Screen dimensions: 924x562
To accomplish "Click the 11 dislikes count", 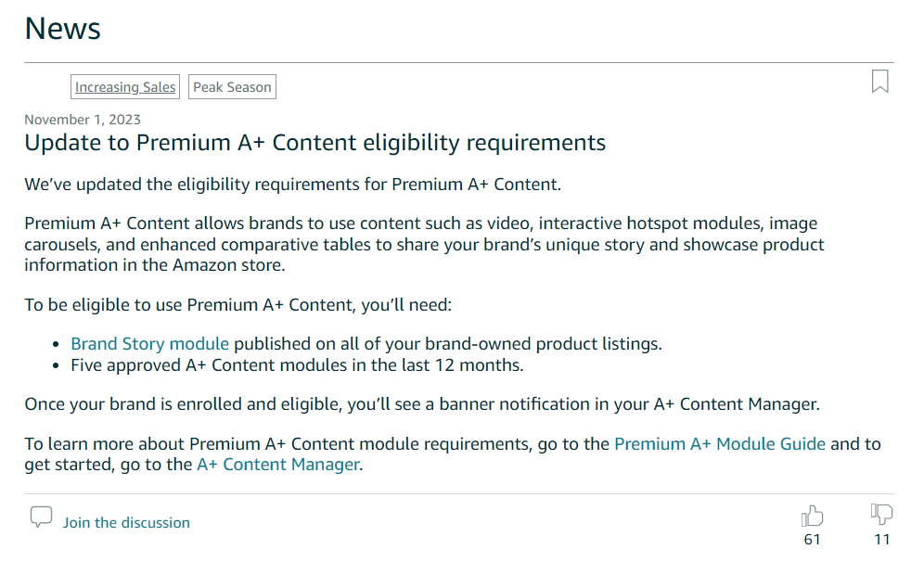I will [881, 539].
